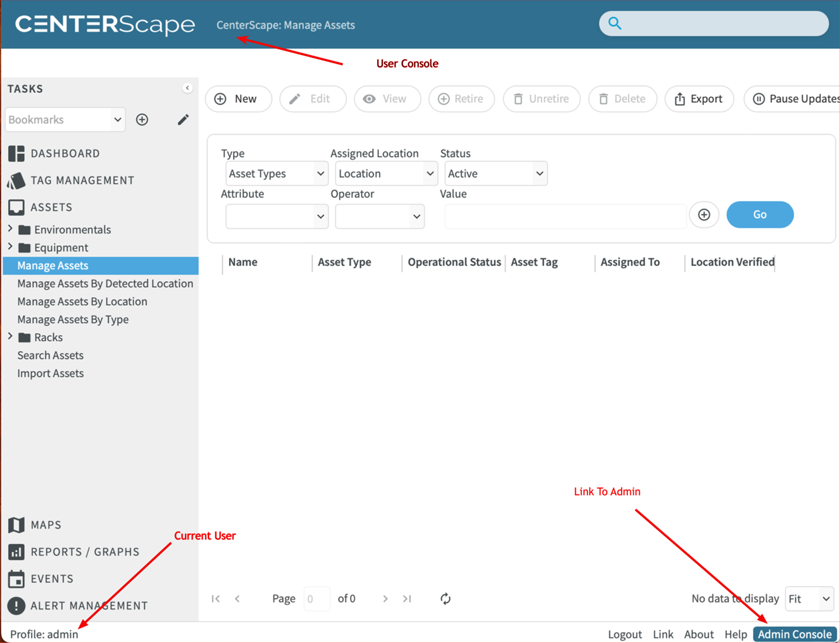This screenshot has width=840, height=643.
Task: Expand the Environmentals folder
Action: pos(11,229)
